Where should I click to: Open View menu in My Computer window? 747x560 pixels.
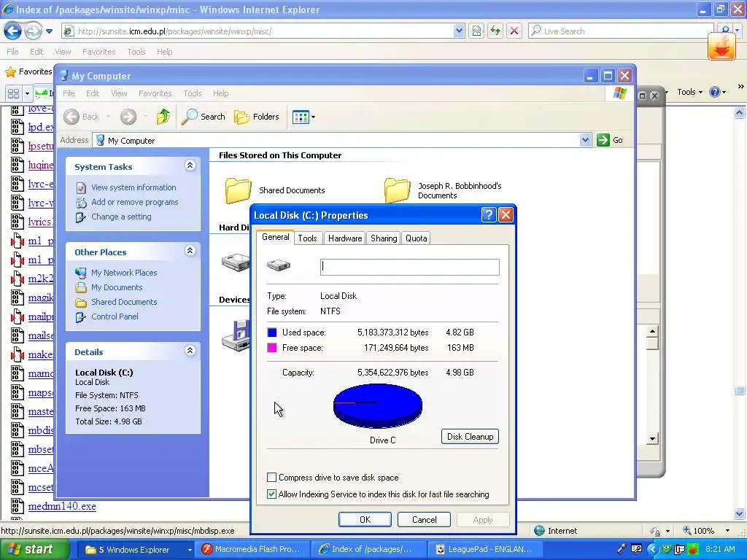(x=119, y=93)
